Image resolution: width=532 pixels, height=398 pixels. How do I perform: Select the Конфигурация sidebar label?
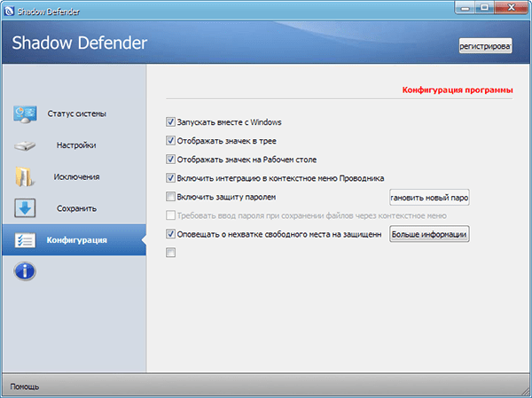(76, 240)
